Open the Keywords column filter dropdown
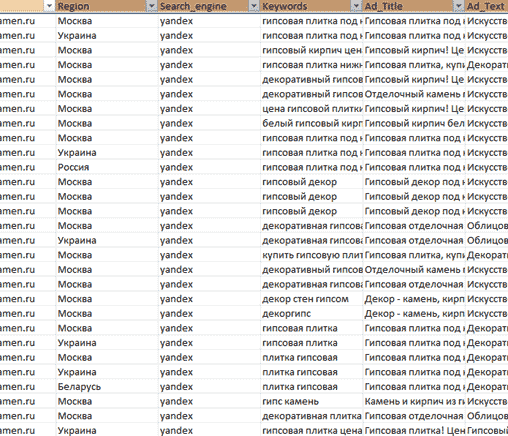The image size is (508, 436). pos(356,6)
